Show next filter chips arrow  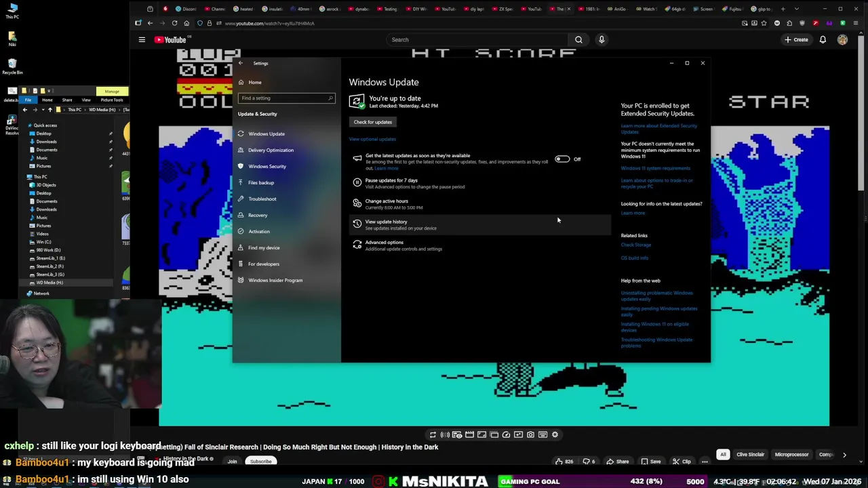[x=844, y=455]
